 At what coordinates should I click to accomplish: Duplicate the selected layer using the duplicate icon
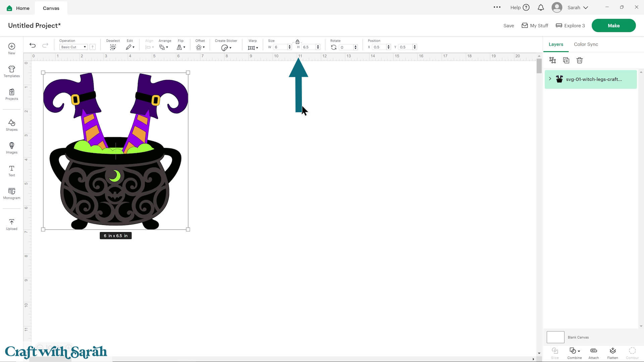click(x=566, y=60)
